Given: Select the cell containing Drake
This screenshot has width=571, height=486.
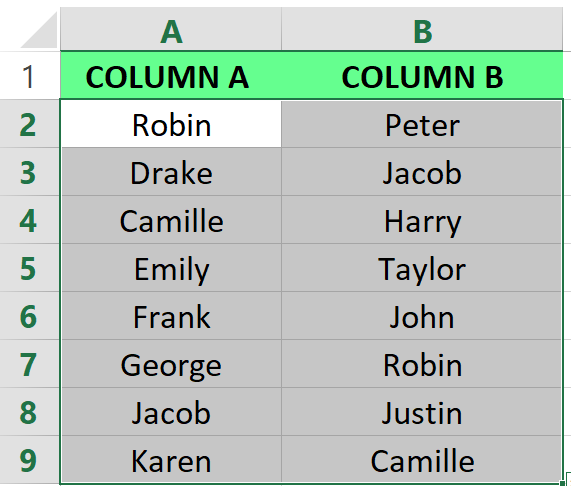Looking at the screenshot, I should pyautogui.click(x=172, y=172).
